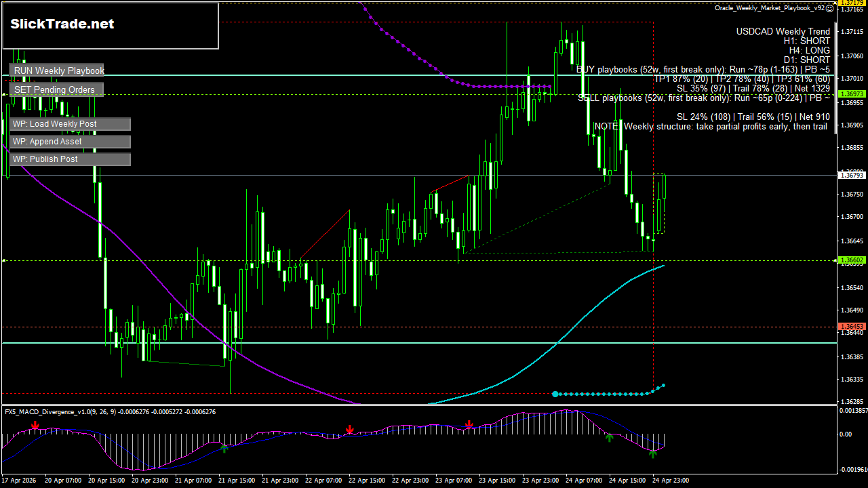Image resolution: width=868 pixels, height=488 pixels.
Task: Click the green 1.36602 price tag
Action: pos(851,260)
